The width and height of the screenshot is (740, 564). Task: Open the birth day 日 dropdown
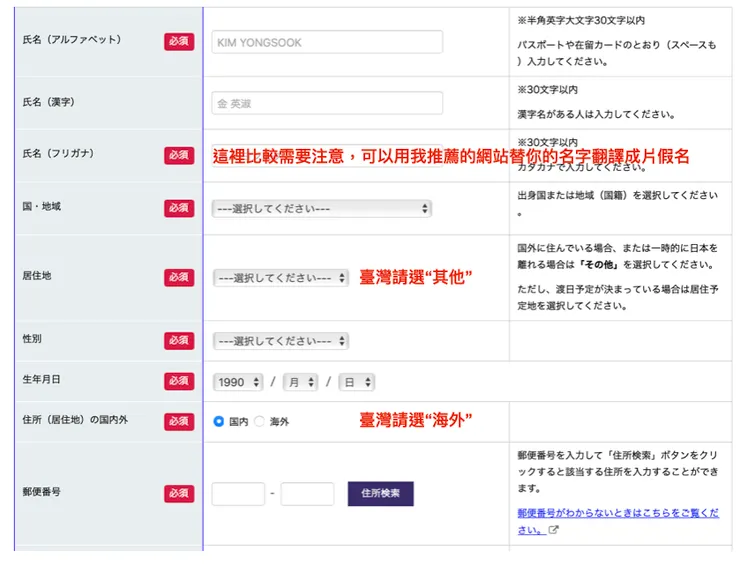click(x=357, y=382)
